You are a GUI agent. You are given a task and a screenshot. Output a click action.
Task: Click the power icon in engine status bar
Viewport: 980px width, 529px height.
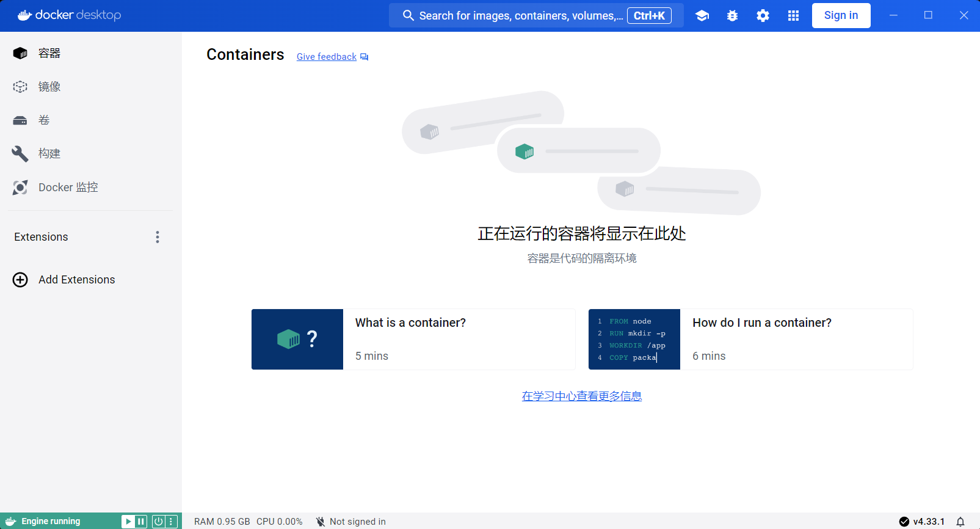click(158, 522)
